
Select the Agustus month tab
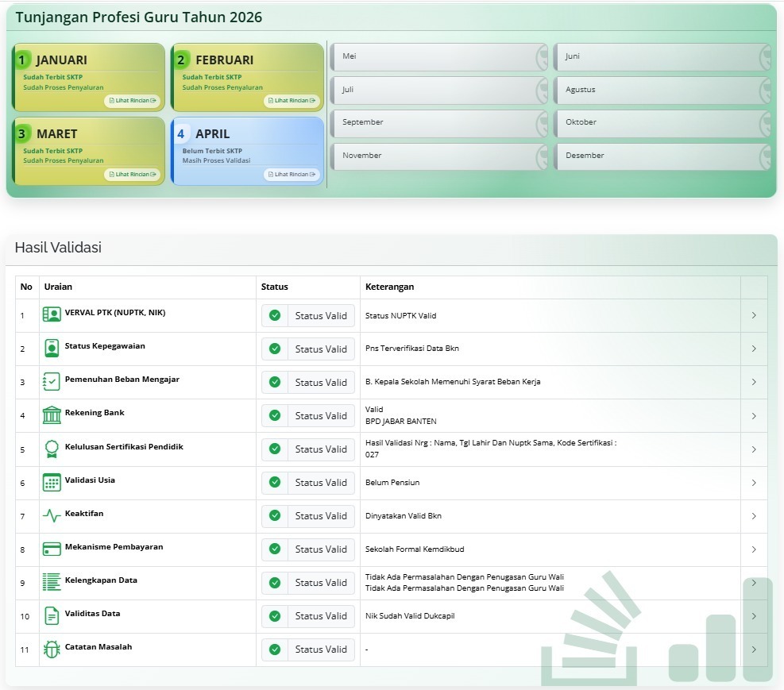[661, 90]
